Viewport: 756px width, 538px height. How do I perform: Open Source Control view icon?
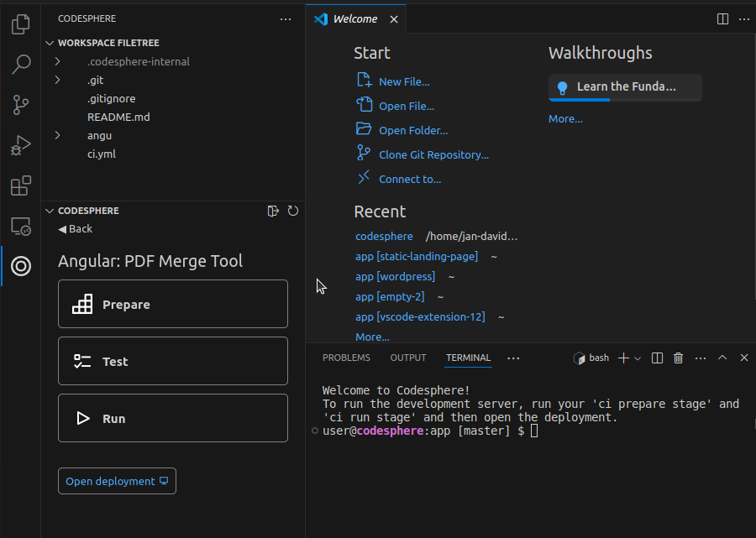(x=21, y=105)
